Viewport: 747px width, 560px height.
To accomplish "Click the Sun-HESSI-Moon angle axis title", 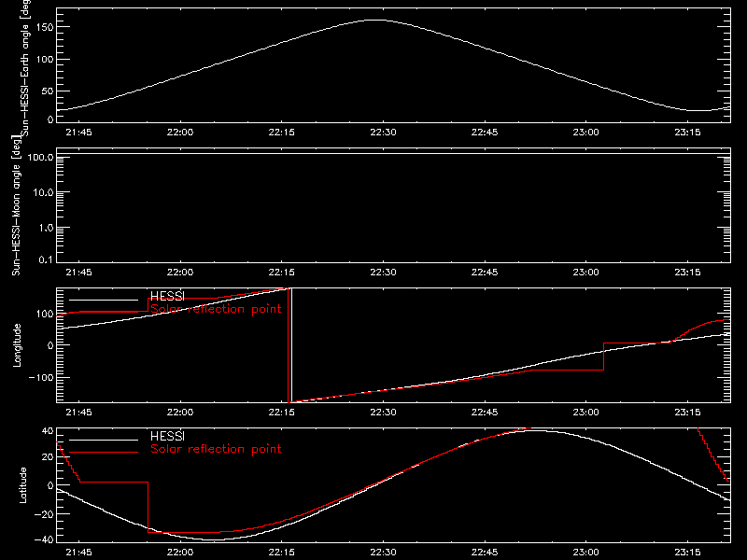I will coord(17,206).
